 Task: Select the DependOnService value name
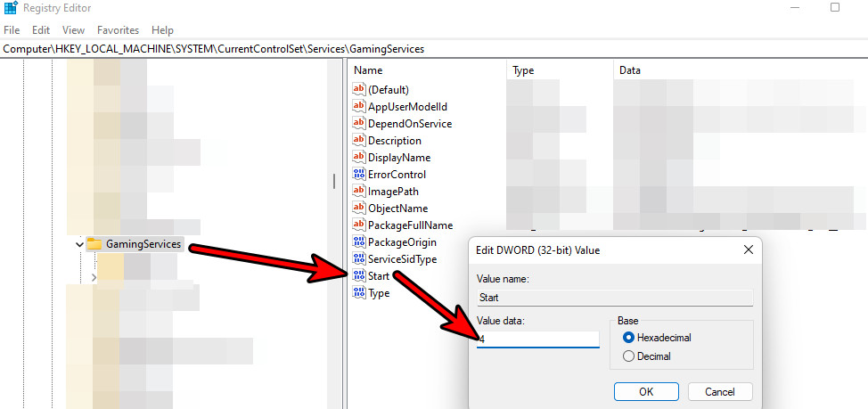pyautogui.click(x=410, y=124)
